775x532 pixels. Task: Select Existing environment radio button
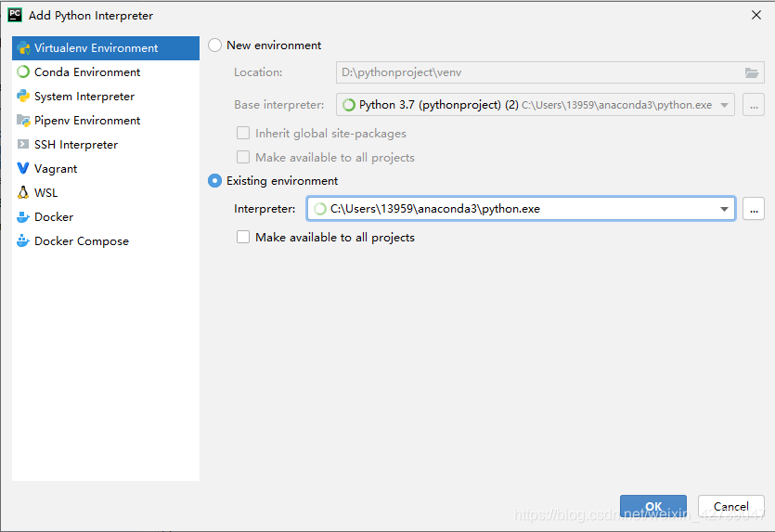click(x=215, y=181)
